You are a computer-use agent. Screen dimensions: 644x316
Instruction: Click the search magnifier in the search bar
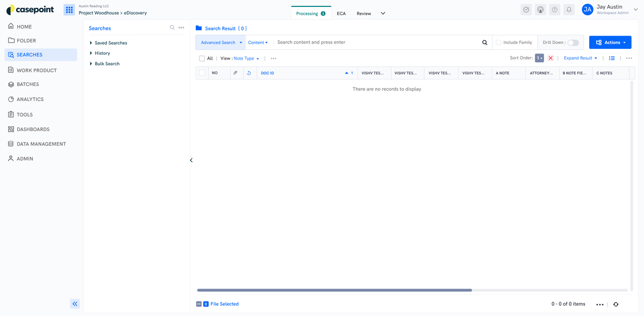[x=485, y=42]
